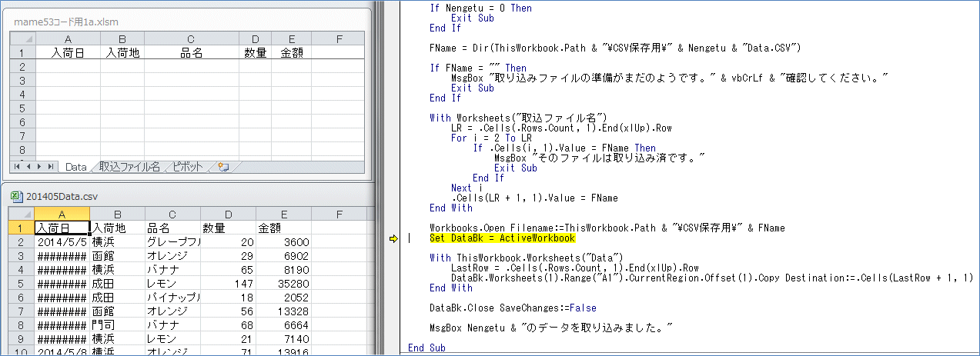Go to first sheet with navigation arrow
Screen dimensions: 980x356
click(x=17, y=166)
